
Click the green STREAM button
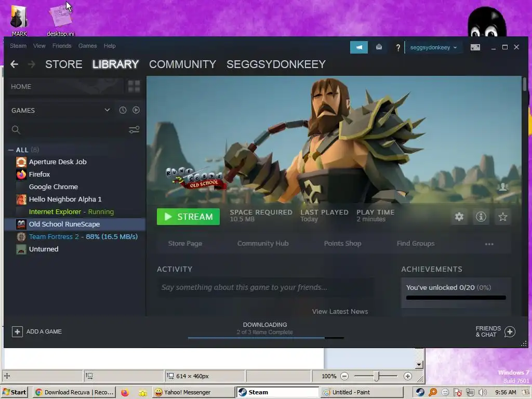188,217
